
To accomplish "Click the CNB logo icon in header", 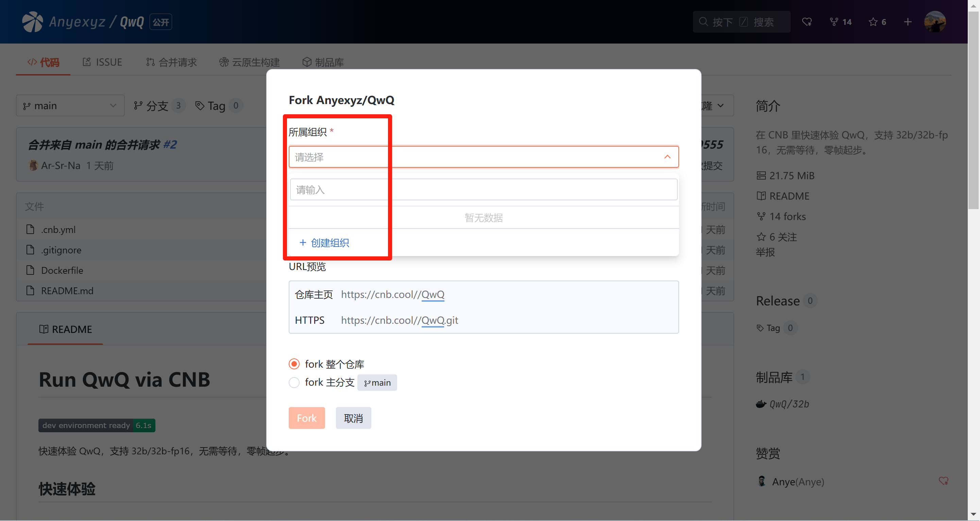I will pos(32,22).
